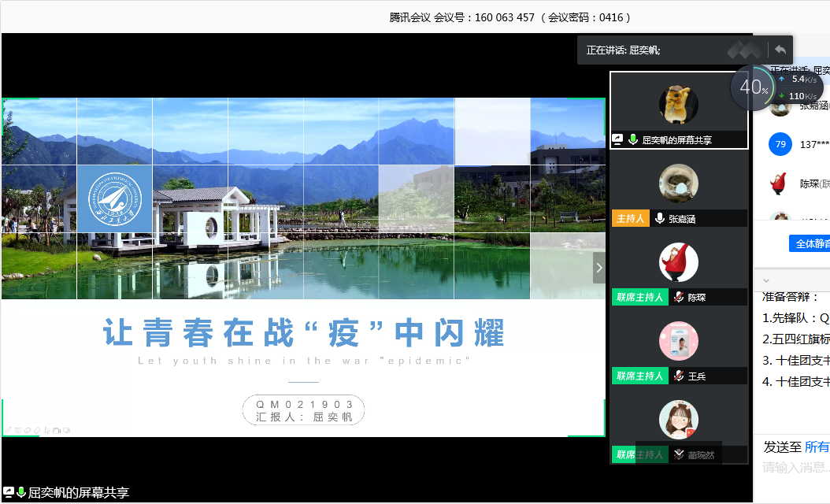Click 王兵's video thumbnail avatar
Screen dimensions: 830x504
click(678, 341)
